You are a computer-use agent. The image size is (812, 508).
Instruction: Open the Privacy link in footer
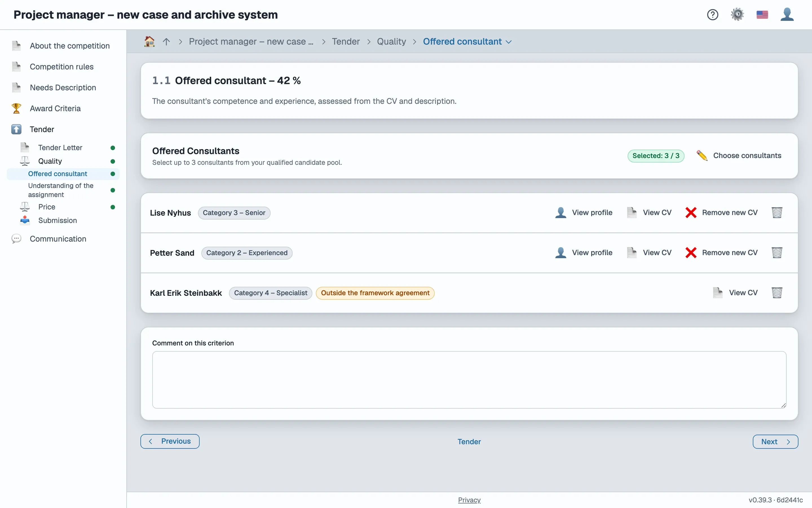point(469,500)
